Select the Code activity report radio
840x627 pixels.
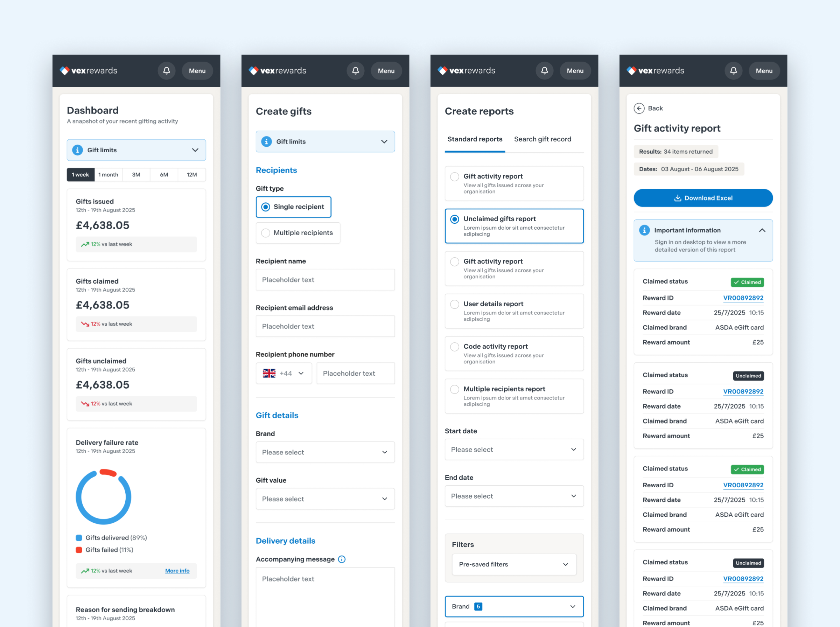tap(514, 353)
